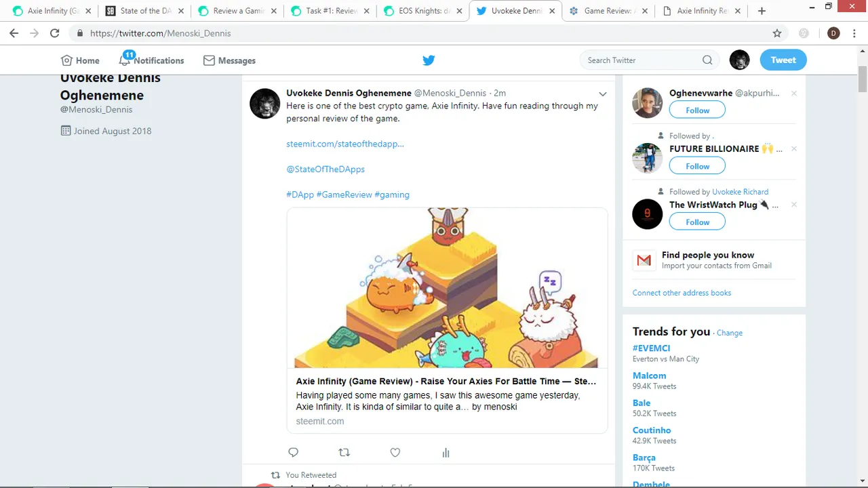Open The WristWatch Plug avatar

point(648,213)
